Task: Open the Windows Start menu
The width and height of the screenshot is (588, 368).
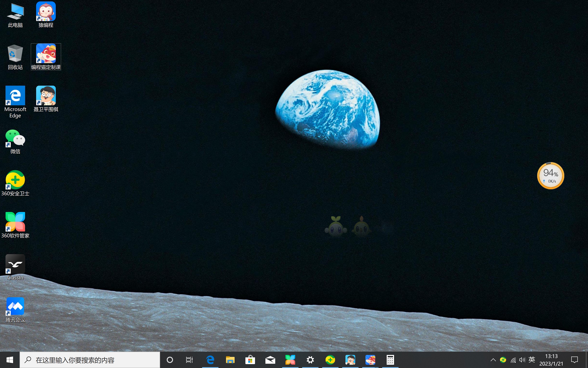Action: pos(10,360)
